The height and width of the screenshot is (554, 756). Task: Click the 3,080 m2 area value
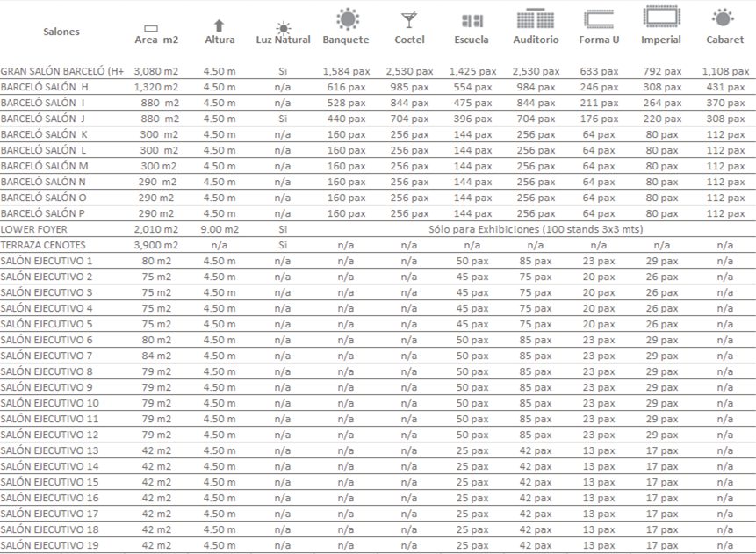click(156, 71)
